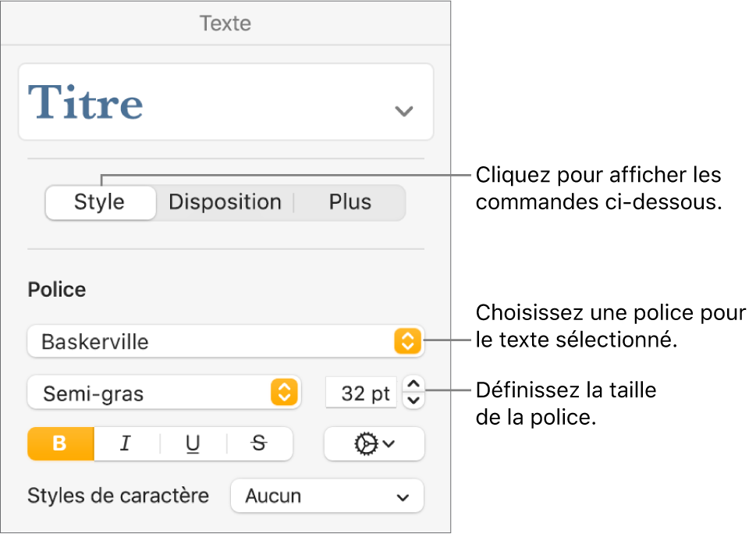Decrease the font size with the down arrow
The image size is (756, 534).
tap(413, 400)
